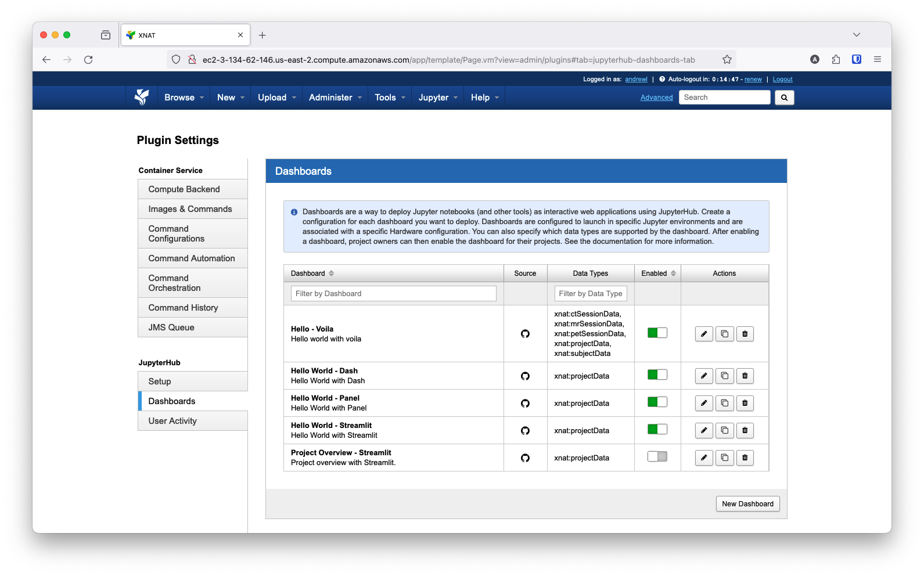Enable the Project Overview - Streamlit toggle

[657, 457]
